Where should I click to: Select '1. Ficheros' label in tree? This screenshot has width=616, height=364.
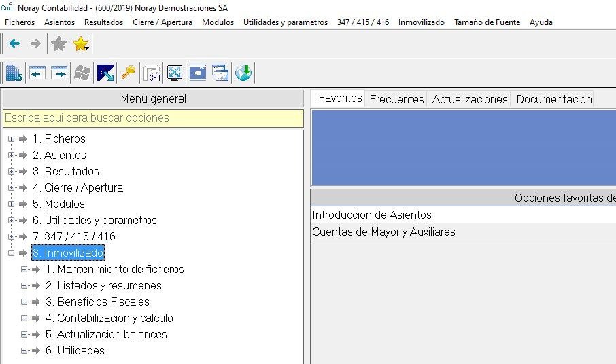(59, 139)
